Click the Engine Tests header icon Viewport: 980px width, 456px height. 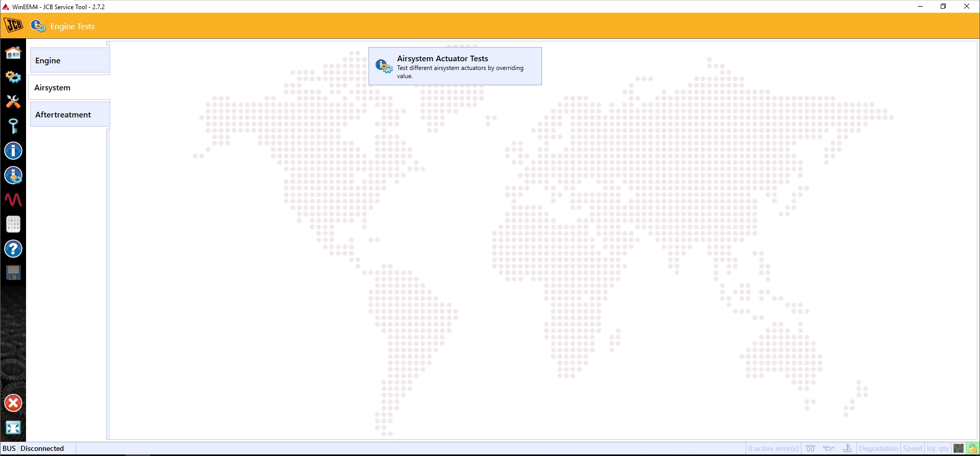coord(38,26)
